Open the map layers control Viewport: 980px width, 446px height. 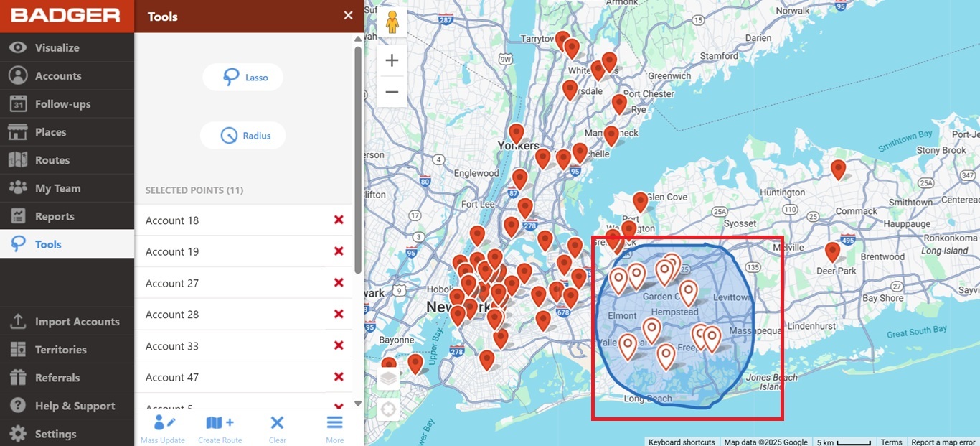pos(388,378)
